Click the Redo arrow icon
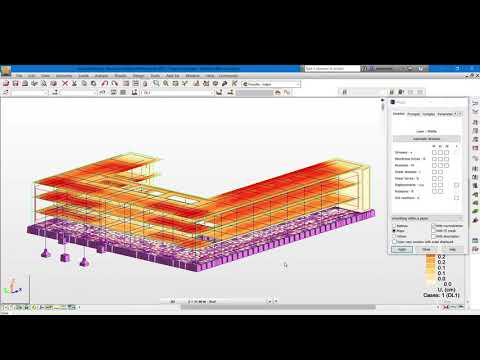480x360 pixels. (114, 84)
